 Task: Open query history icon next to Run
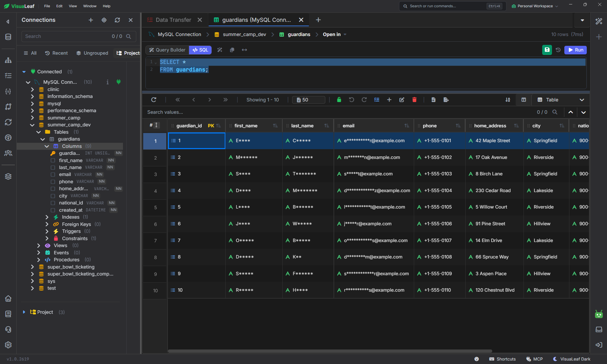[558, 50]
